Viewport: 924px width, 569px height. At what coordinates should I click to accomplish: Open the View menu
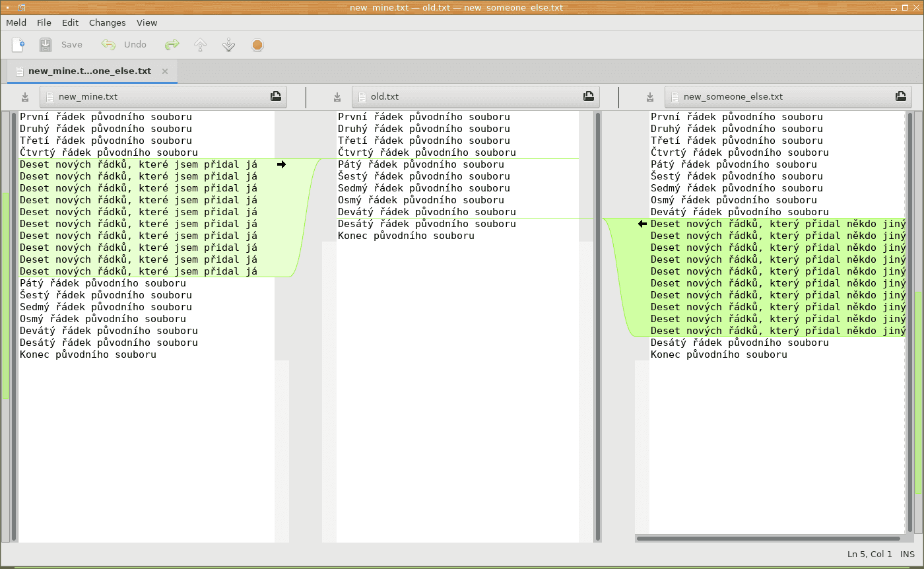(x=147, y=22)
